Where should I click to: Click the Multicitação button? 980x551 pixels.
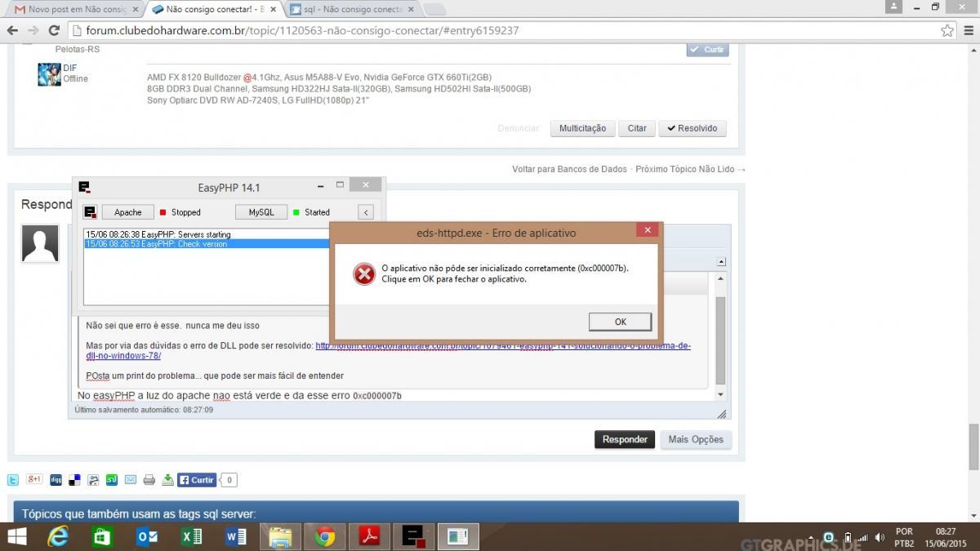(x=582, y=128)
